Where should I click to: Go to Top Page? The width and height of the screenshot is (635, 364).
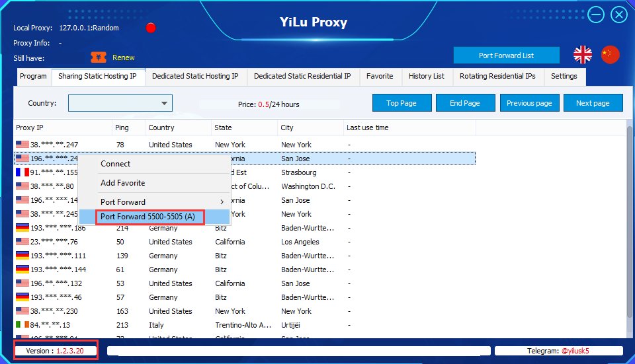pyautogui.click(x=402, y=103)
